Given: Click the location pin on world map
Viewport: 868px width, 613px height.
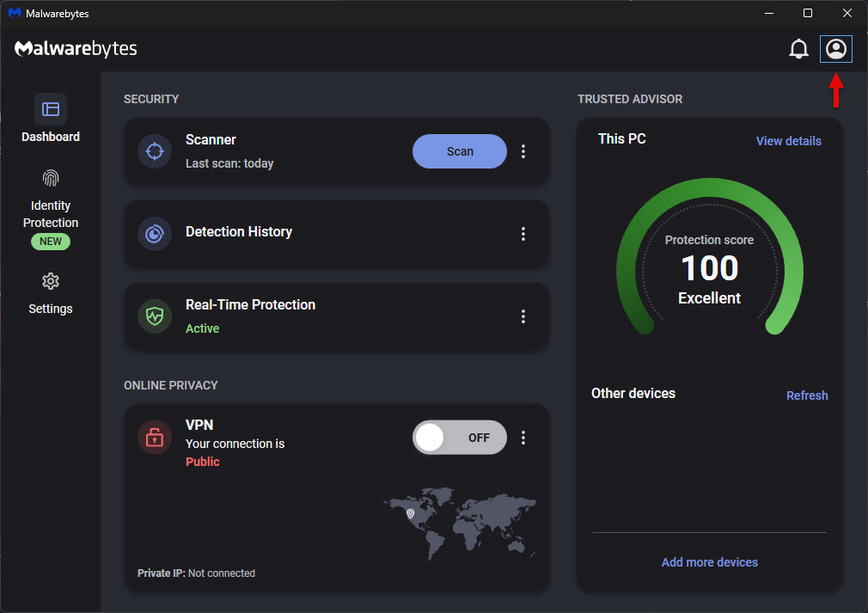Looking at the screenshot, I should point(410,513).
